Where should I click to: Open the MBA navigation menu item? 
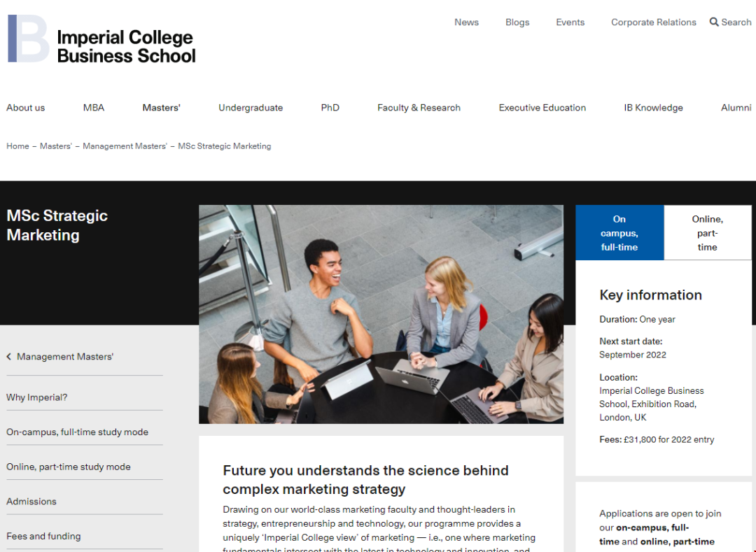pos(94,108)
